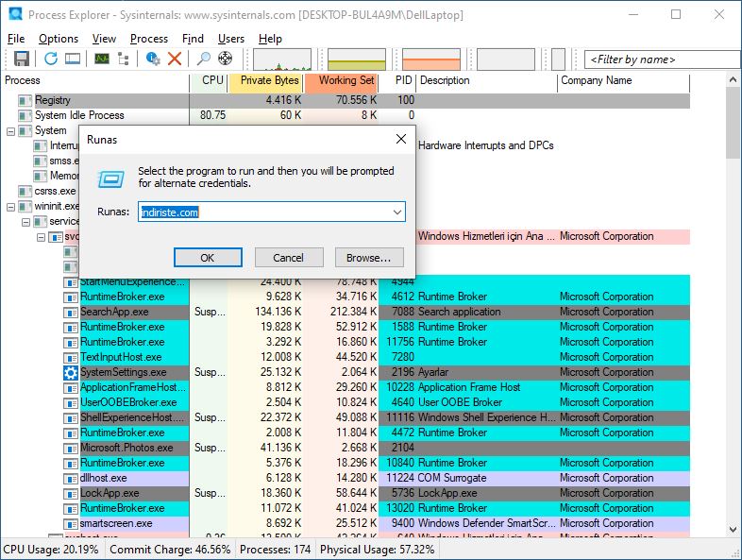
Task: Click Cancel in the Runas dialog
Action: coord(289,258)
